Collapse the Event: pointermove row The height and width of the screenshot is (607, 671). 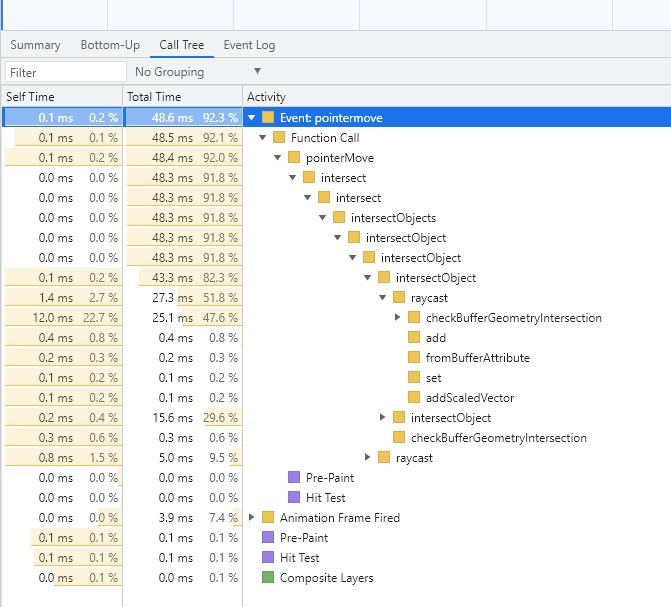(252, 118)
